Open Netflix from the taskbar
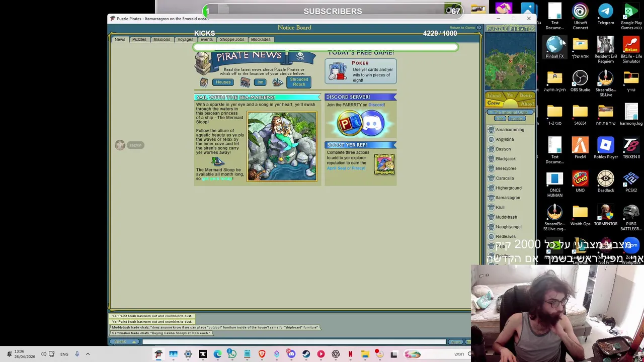The width and height of the screenshot is (644, 362). [350, 354]
